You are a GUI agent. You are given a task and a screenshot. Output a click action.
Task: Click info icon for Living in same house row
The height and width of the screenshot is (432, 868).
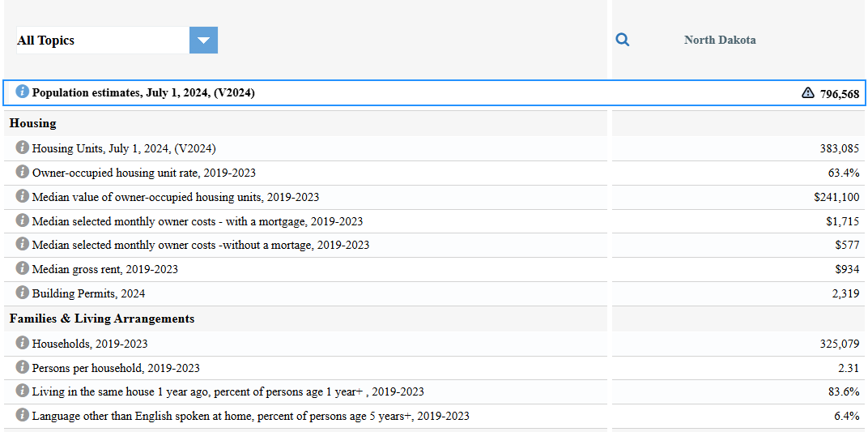click(23, 391)
